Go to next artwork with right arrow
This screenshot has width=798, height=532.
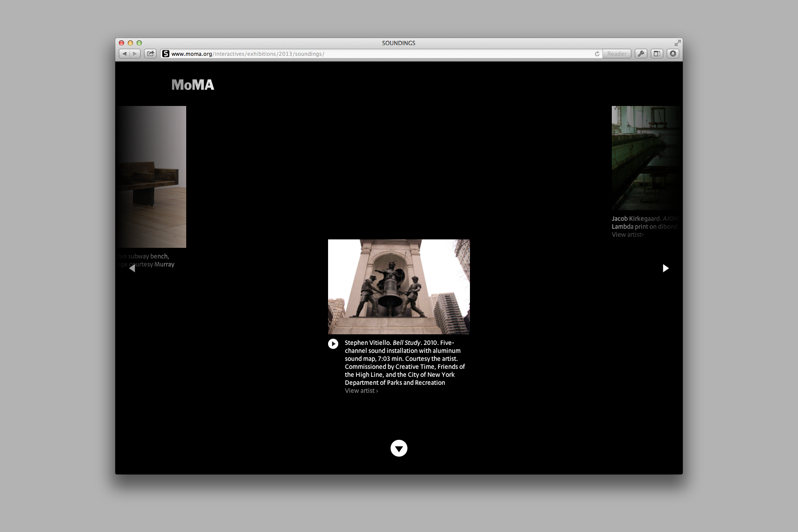pos(665,268)
